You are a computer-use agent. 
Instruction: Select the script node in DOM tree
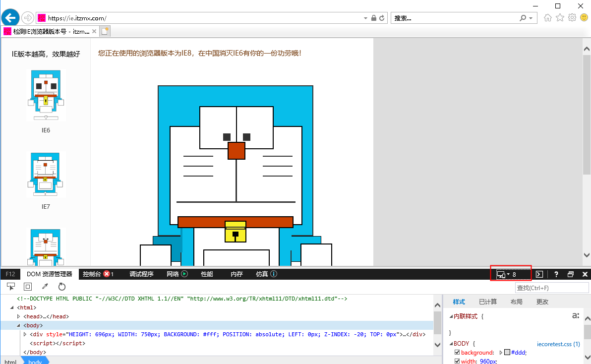(58, 343)
